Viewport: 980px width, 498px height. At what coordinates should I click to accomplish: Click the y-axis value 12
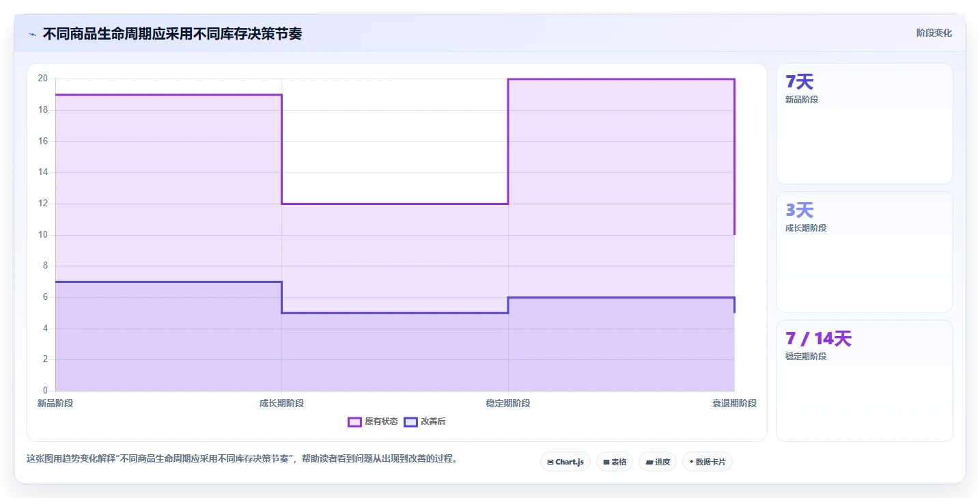(x=42, y=204)
